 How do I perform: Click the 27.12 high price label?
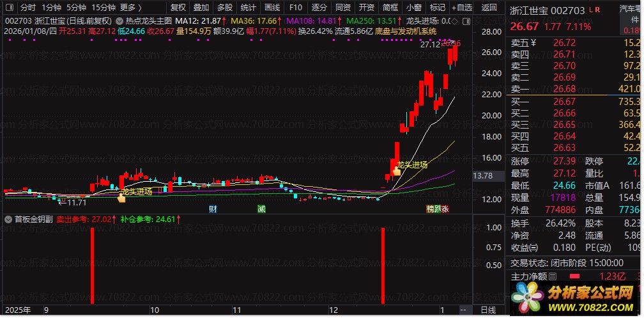(x=430, y=44)
